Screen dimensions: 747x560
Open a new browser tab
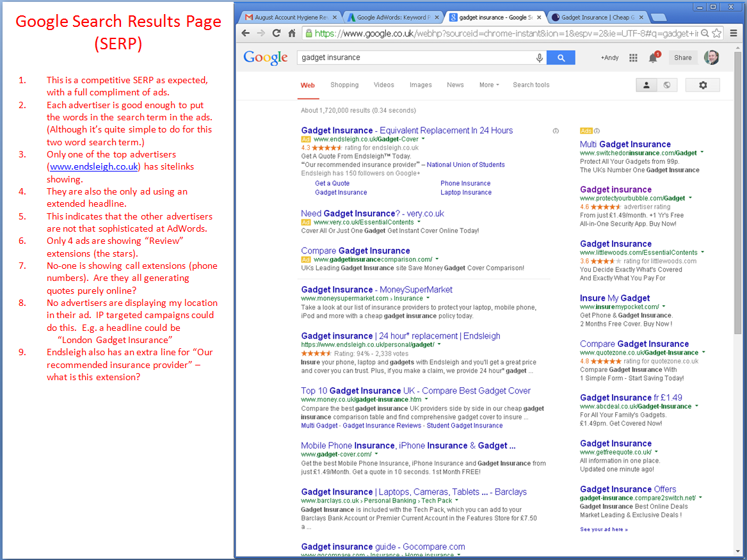point(659,18)
